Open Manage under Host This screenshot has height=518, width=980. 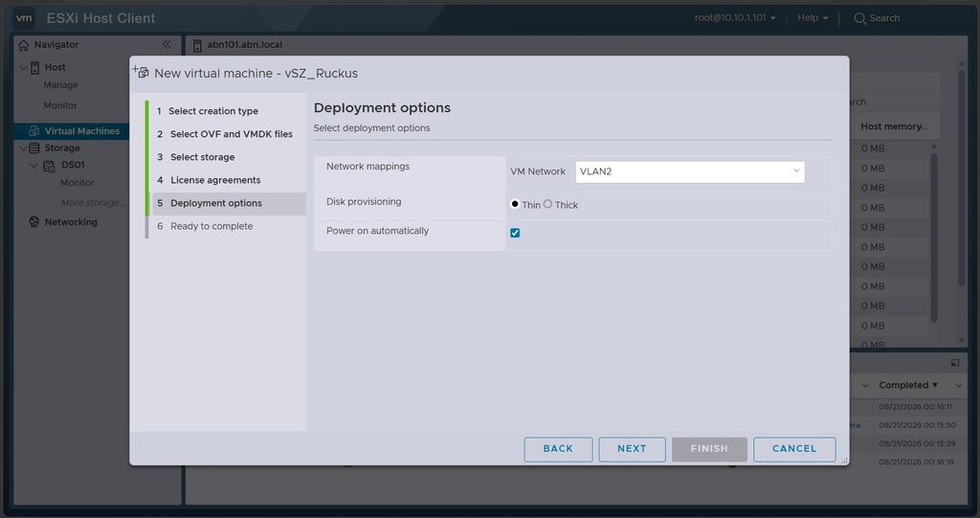pos(60,85)
